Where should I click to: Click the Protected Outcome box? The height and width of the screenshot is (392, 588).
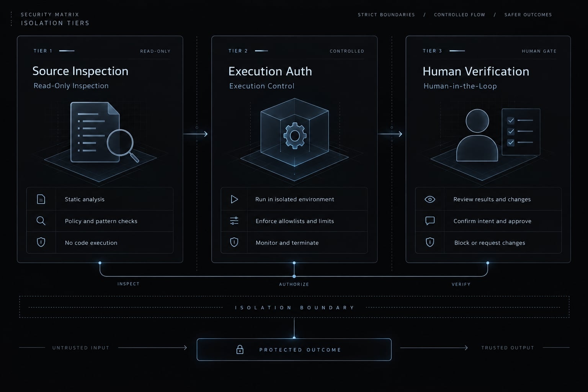(x=294, y=350)
